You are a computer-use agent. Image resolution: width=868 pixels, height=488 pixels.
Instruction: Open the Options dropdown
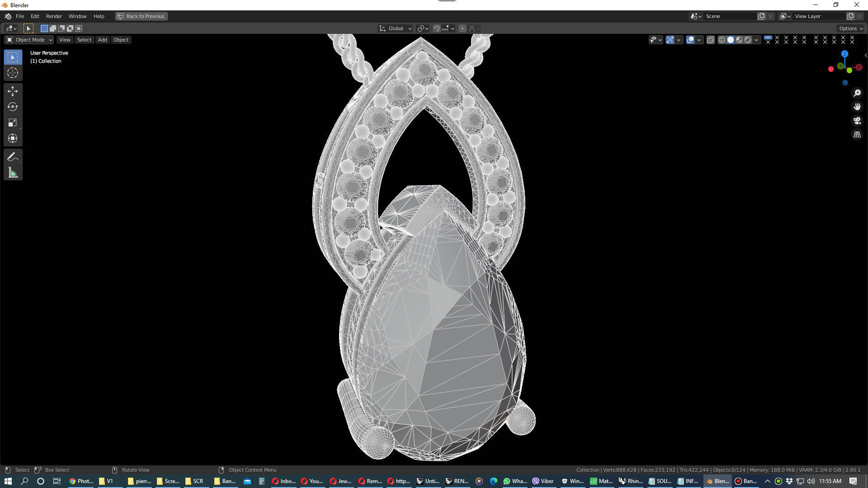pyautogui.click(x=850, y=28)
